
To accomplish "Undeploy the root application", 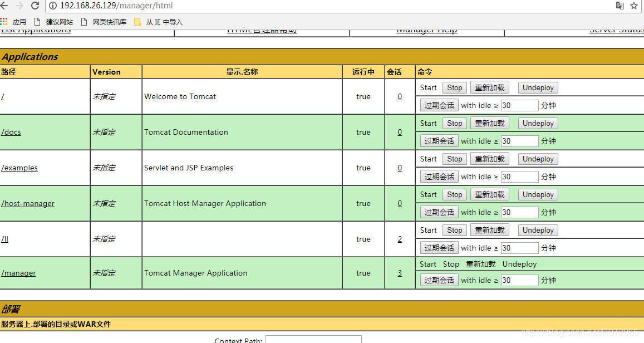I will [538, 87].
